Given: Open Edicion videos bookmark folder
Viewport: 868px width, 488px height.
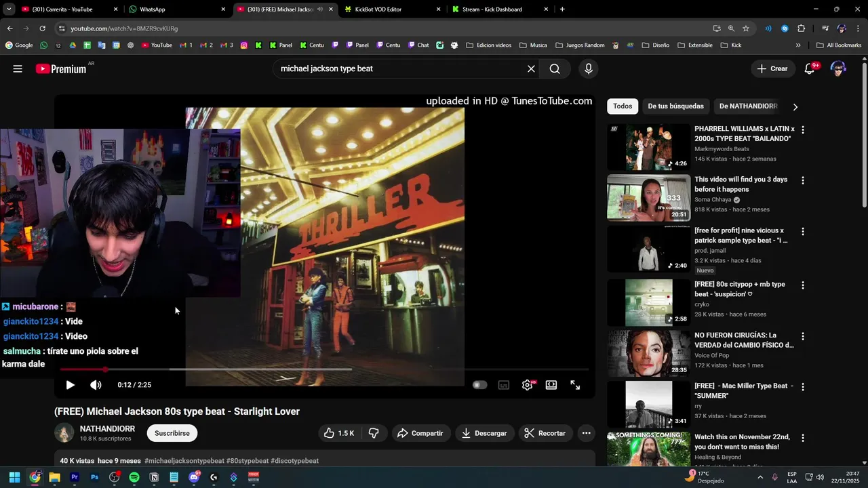Looking at the screenshot, I should 489,45.
